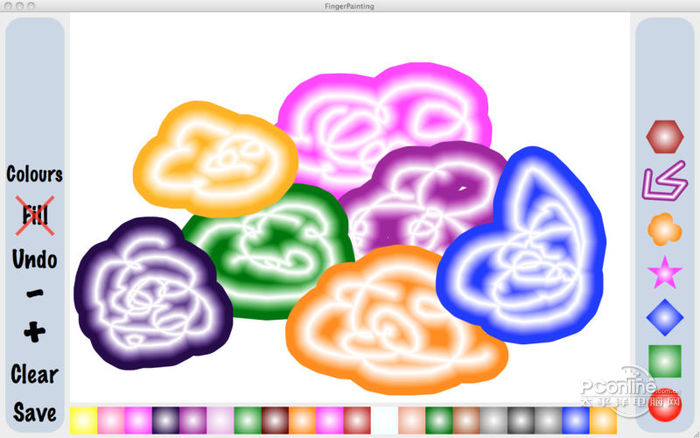Increase brush size with plus icon

click(x=35, y=332)
